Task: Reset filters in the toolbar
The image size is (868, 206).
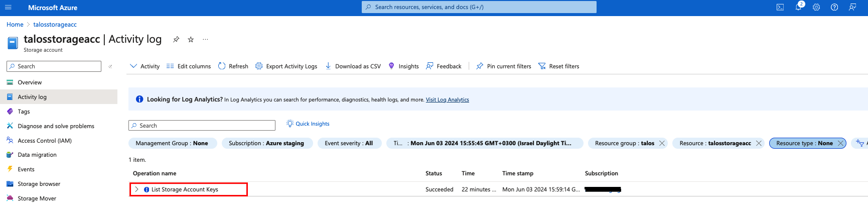Action: pos(559,66)
